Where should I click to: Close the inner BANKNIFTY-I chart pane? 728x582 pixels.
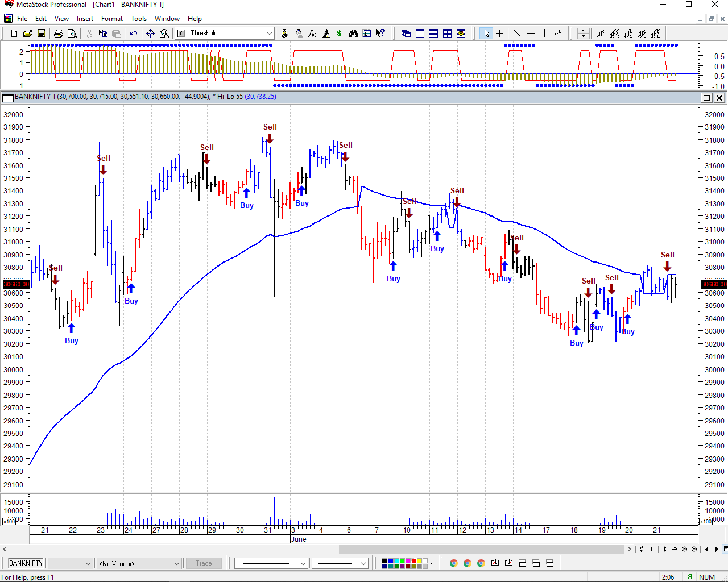(719, 98)
